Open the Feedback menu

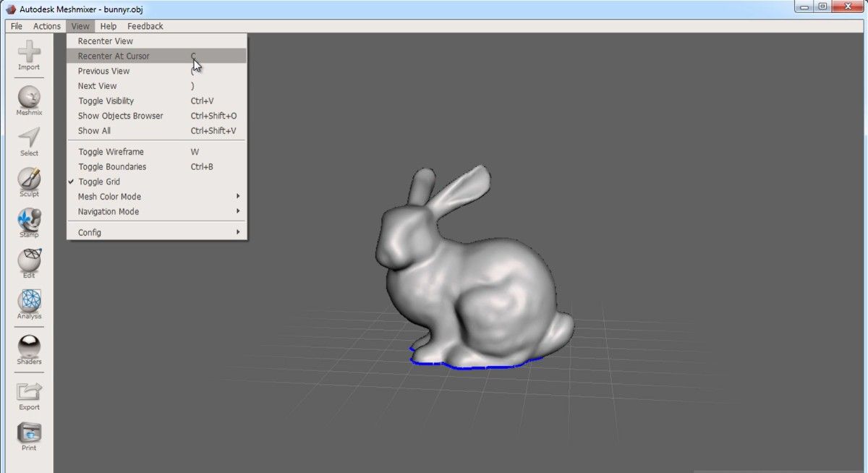(145, 26)
